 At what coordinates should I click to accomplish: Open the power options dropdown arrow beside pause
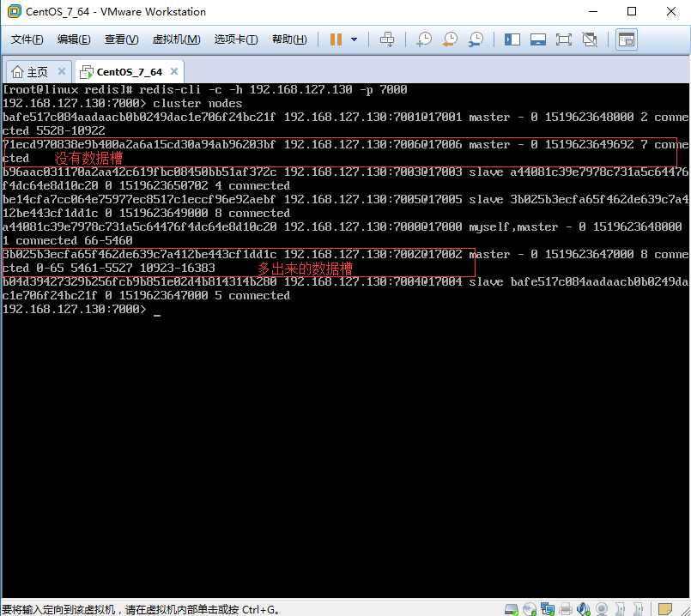[x=354, y=39]
